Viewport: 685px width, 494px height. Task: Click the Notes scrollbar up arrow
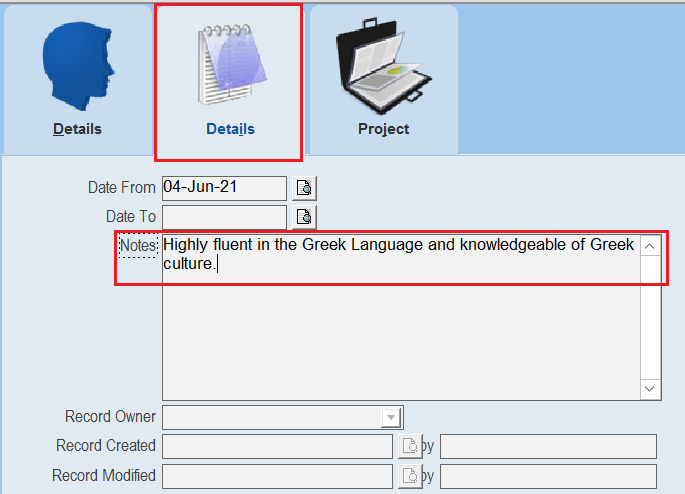(650, 246)
